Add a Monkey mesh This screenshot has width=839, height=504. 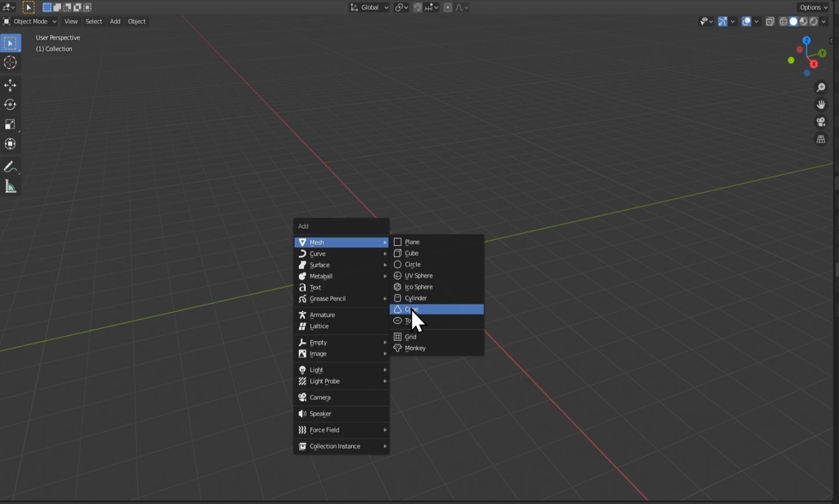[x=436, y=348]
